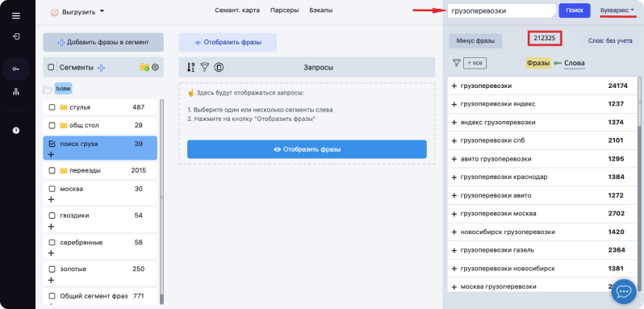Click the filter funnel icon in Букварикс panel
This screenshot has height=309, width=644.
[456, 63]
